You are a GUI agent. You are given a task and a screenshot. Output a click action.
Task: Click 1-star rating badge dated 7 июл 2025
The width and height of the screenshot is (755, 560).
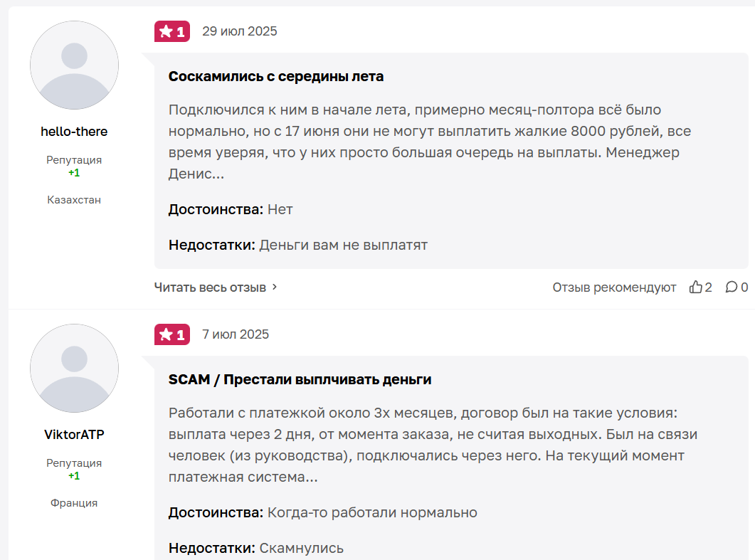point(172,334)
